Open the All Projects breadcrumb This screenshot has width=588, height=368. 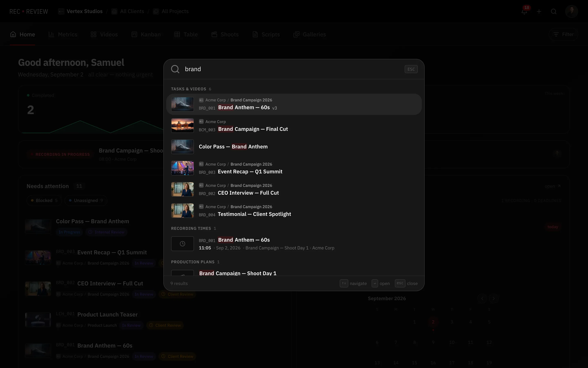tap(171, 11)
